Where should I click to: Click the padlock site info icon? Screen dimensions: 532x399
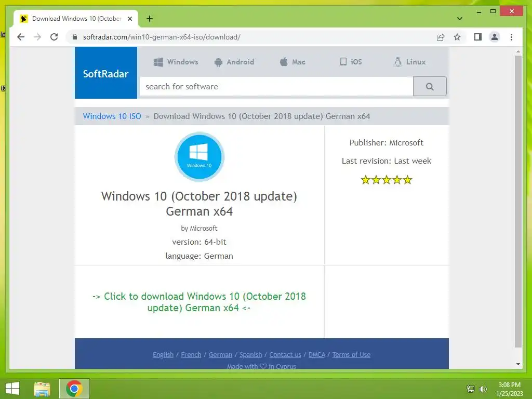click(75, 37)
